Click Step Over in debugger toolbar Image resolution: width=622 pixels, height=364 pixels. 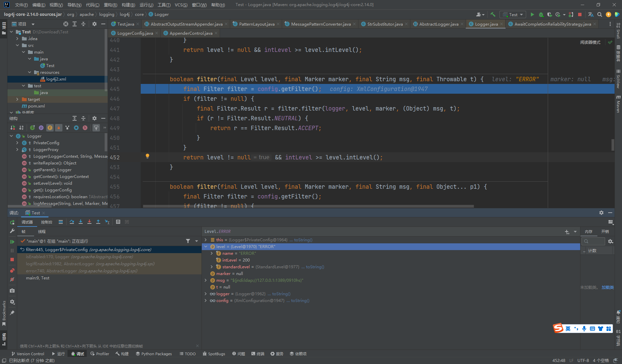pyautogui.click(x=72, y=222)
